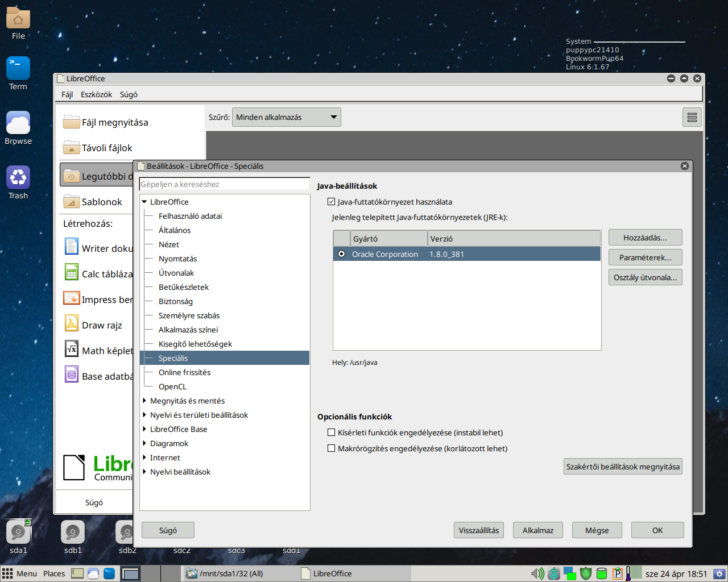Click the Gyártó column header
The height and width of the screenshot is (582, 728).
point(389,239)
